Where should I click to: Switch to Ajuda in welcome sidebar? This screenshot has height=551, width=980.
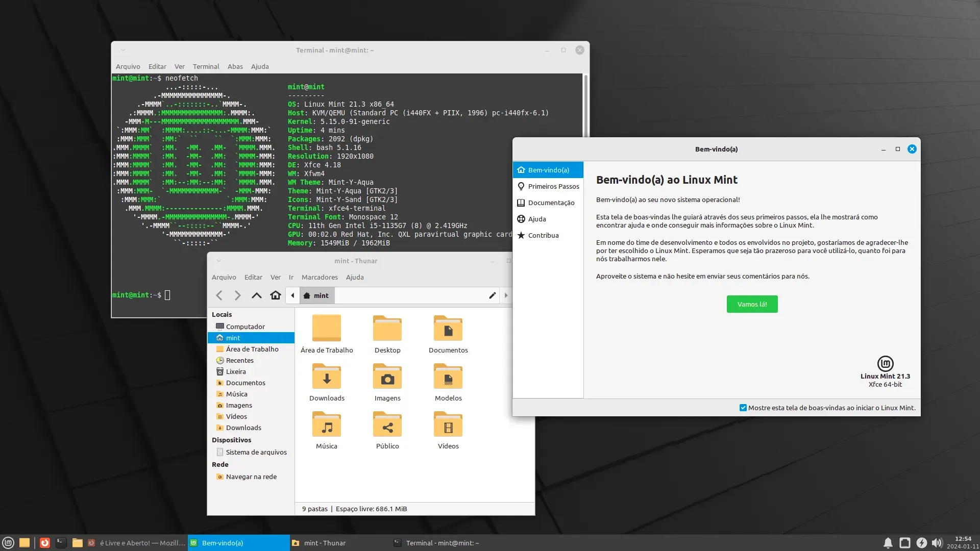pos(548,219)
